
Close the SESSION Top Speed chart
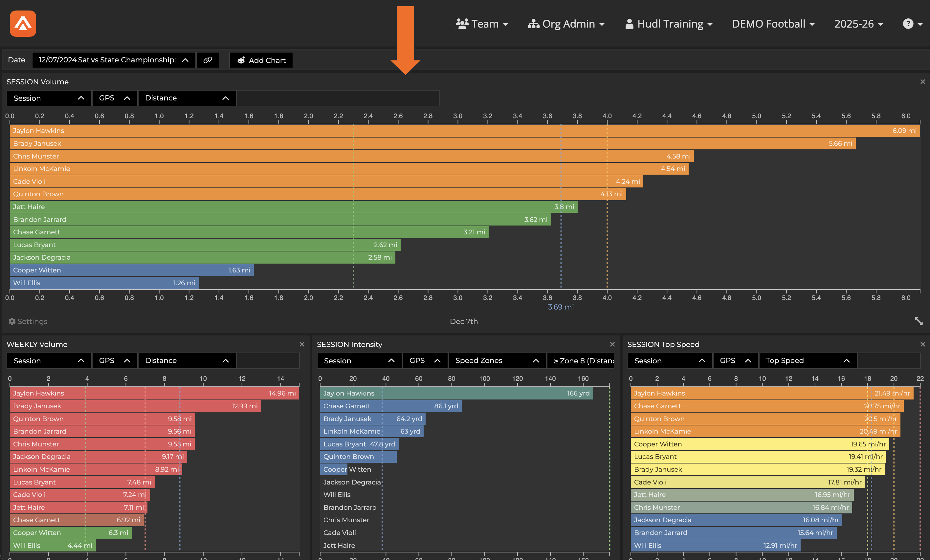(x=922, y=344)
